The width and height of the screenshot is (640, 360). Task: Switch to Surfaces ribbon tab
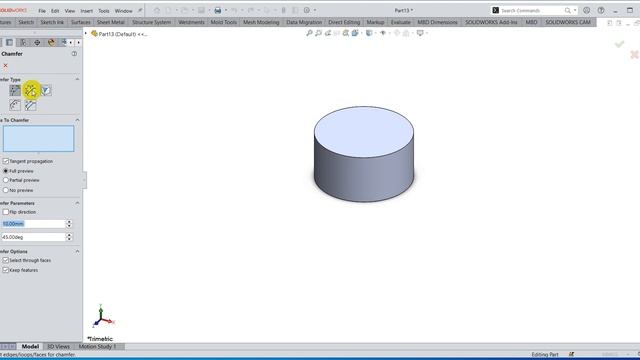point(80,22)
